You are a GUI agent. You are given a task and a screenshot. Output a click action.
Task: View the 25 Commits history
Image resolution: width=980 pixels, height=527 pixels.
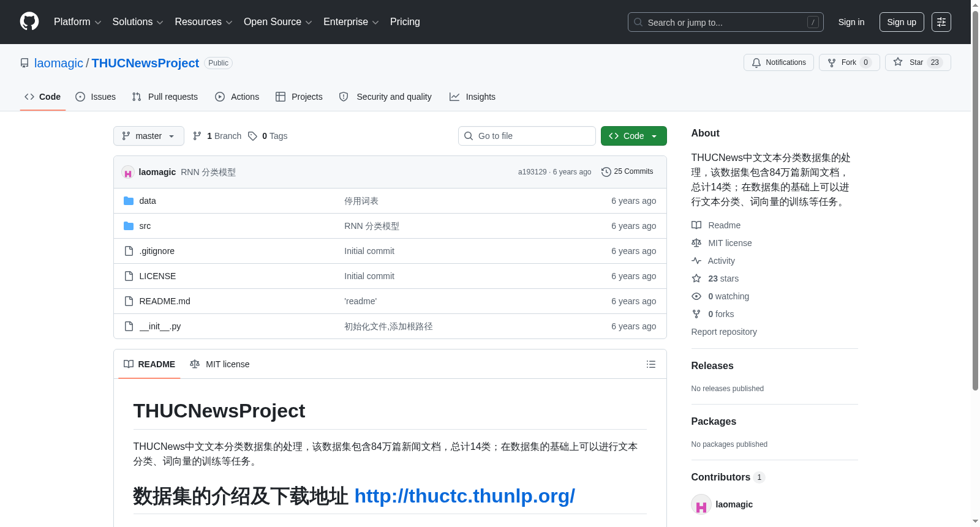pyautogui.click(x=627, y=171)
